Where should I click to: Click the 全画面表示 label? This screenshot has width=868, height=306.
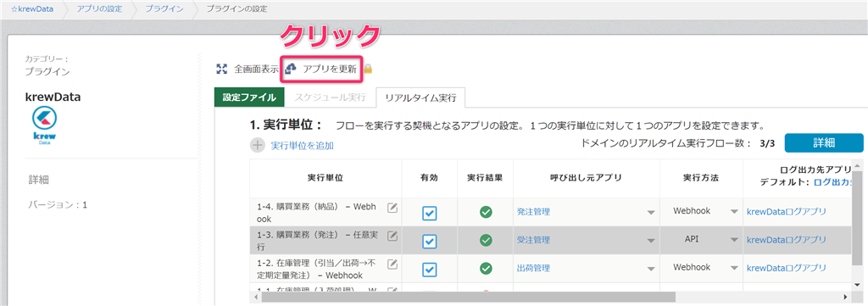point(256,70)
